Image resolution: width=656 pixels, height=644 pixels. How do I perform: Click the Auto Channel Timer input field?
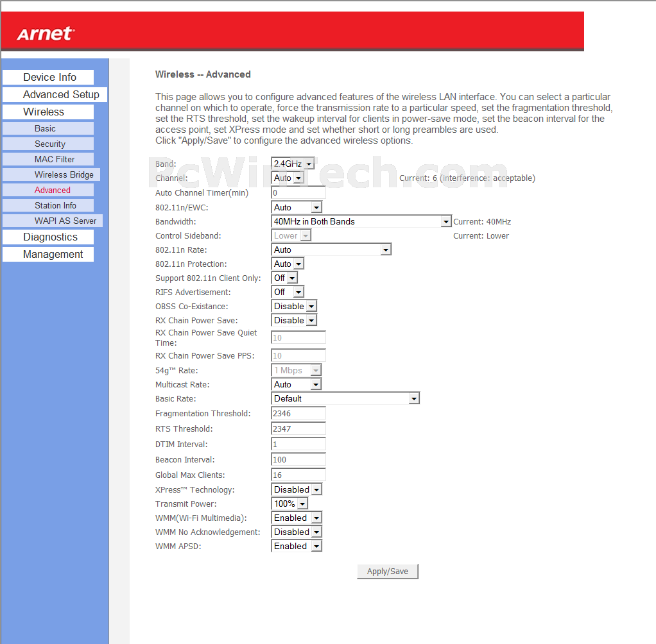click(298, 193)
